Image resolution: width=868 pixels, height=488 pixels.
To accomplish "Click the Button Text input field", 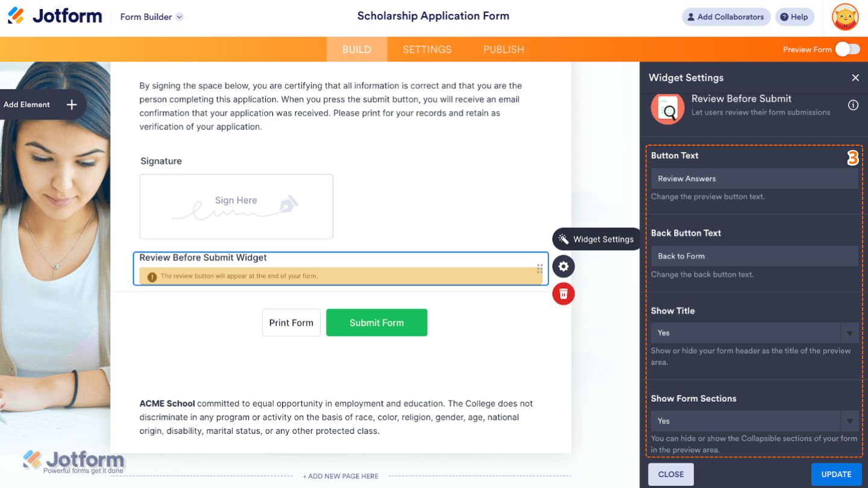I will (x=753, y=179).
